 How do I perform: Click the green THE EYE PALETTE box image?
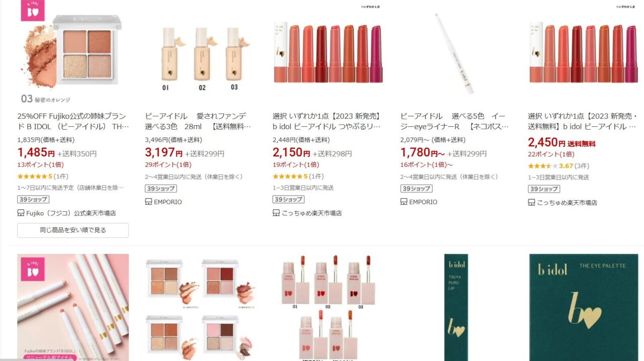coord(584,307)
